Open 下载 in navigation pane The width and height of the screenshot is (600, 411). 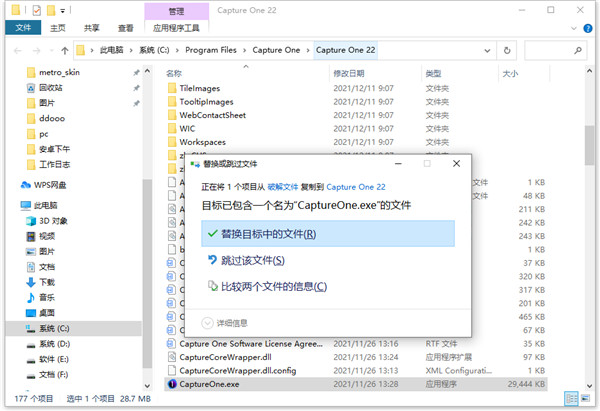tap(47, 282)
